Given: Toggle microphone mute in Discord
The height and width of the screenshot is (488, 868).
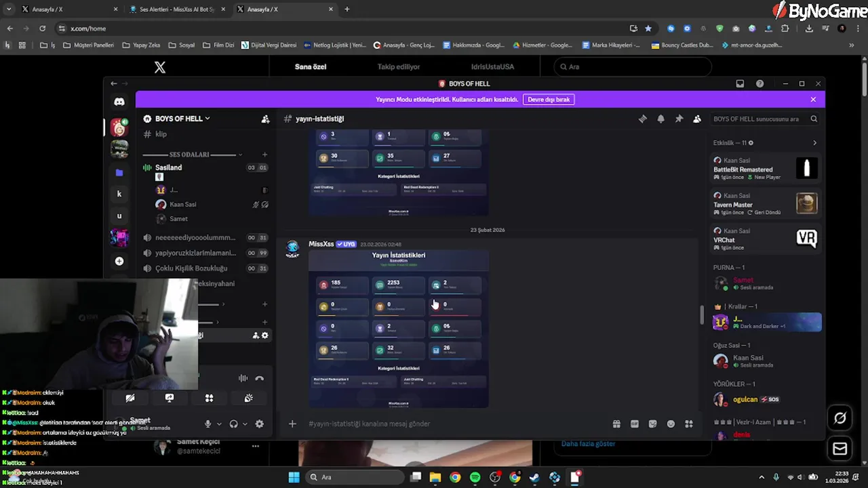Looking at the screenshot, I should pos(208,424).
